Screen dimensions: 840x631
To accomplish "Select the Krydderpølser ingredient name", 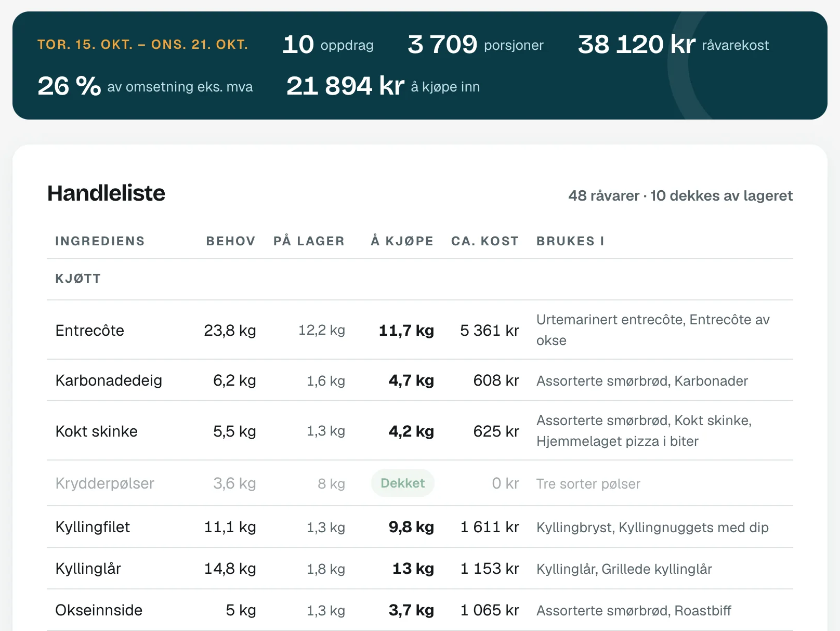I will pos(105,483).
